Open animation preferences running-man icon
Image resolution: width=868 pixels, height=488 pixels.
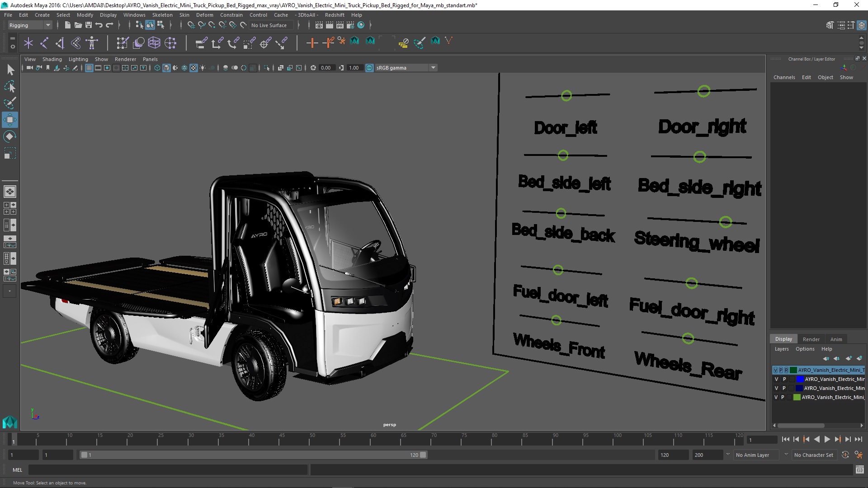pos(859,455)
